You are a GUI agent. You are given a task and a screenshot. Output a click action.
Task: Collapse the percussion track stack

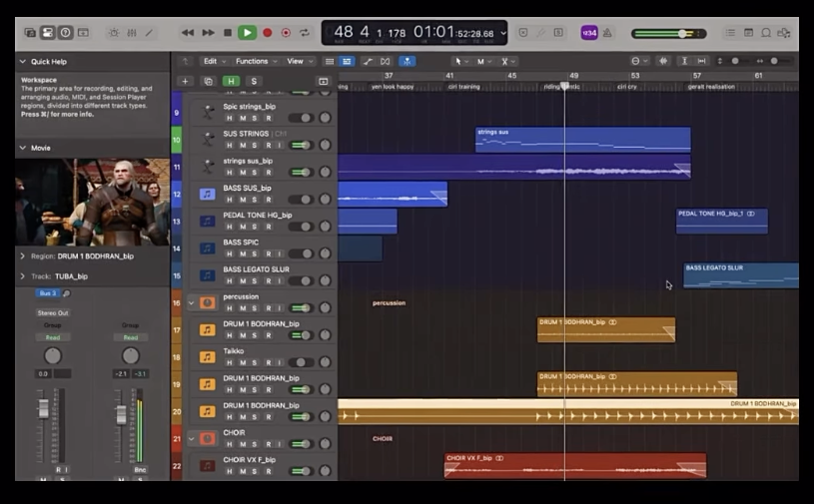click(x=191, y=302)
